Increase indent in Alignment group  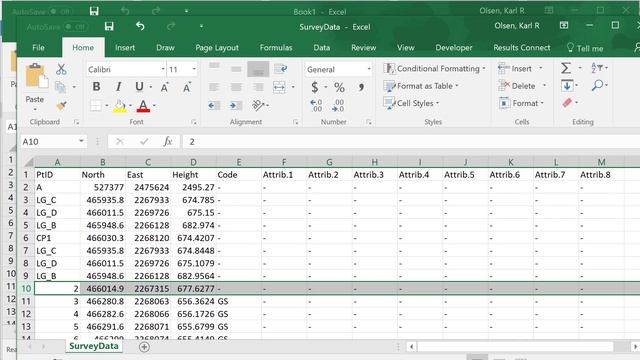click(236, 106)
